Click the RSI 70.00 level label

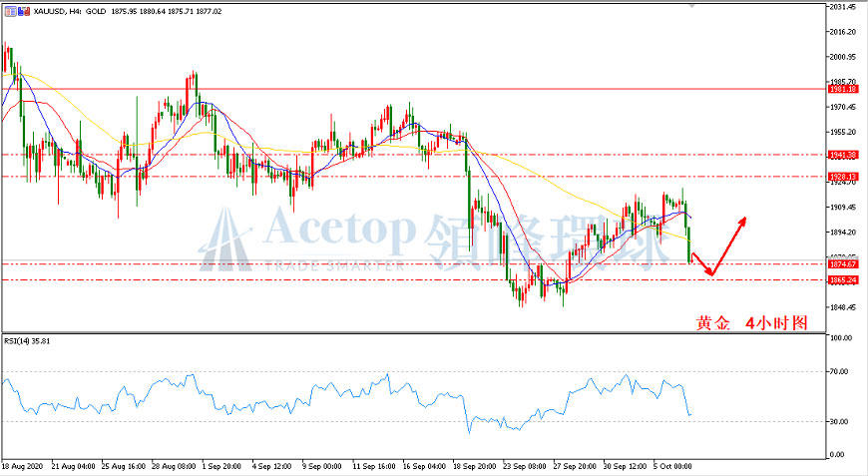tap(839, 372)
